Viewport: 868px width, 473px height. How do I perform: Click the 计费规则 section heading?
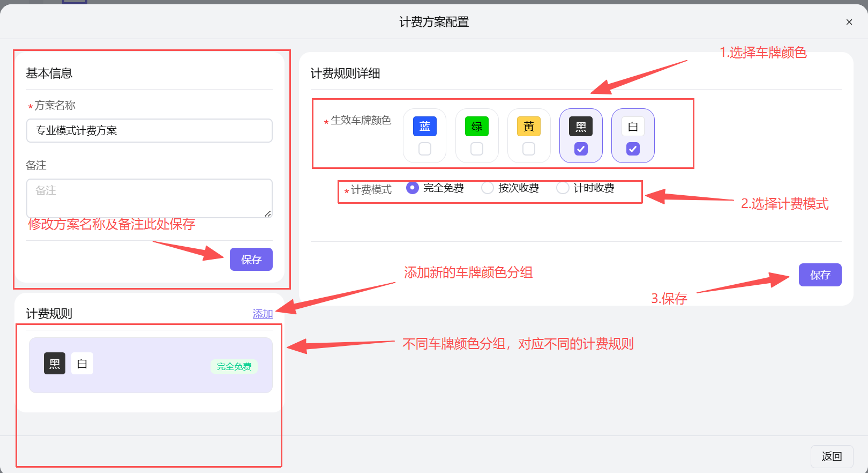(49, 314)
